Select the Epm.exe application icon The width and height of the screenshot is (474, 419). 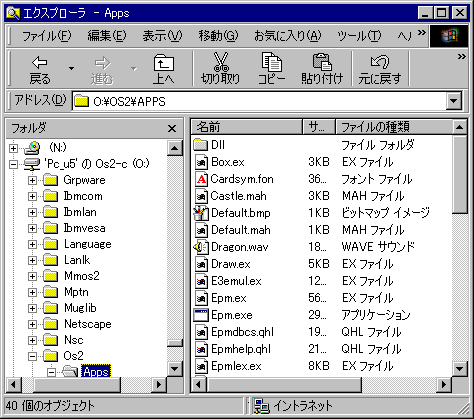(x=201, y=315)
